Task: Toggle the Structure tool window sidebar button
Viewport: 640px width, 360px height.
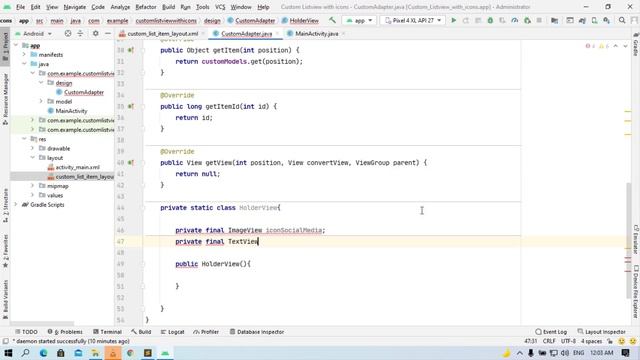Action: [x=5, y=205]
